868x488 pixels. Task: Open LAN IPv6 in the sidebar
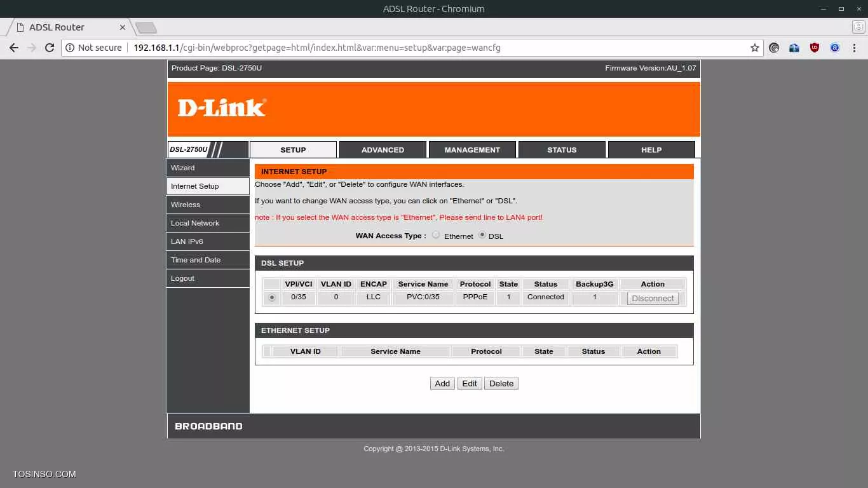point(208,241)
